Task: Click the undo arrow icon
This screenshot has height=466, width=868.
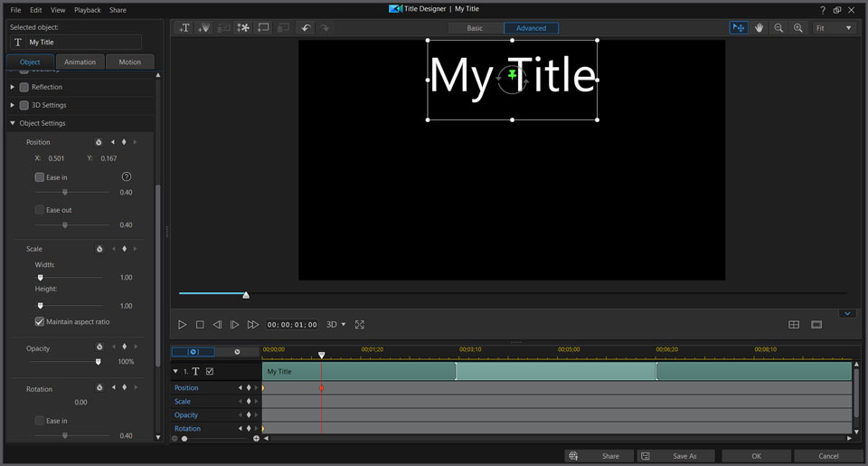Action: pos(306,28)
